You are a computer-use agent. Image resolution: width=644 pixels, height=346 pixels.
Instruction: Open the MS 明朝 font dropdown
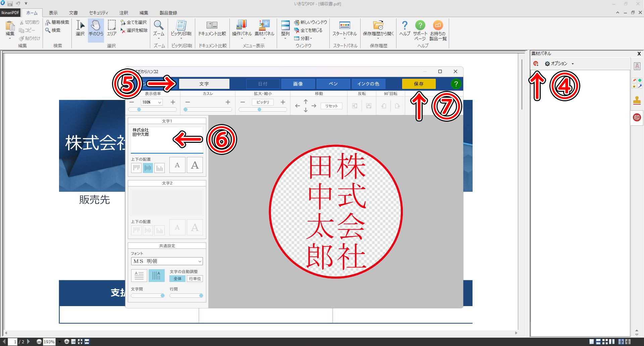pos(167,261)
